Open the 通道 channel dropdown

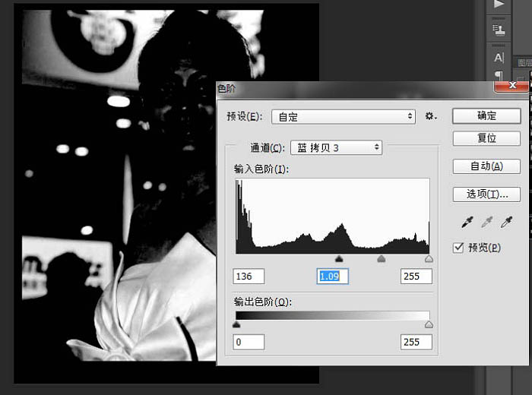[x=336, y=147]
